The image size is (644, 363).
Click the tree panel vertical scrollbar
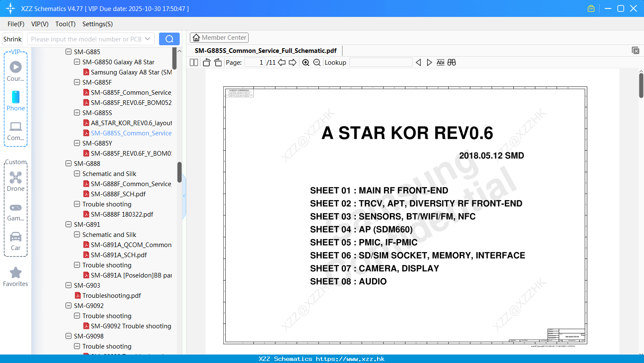tap(179, 172)
